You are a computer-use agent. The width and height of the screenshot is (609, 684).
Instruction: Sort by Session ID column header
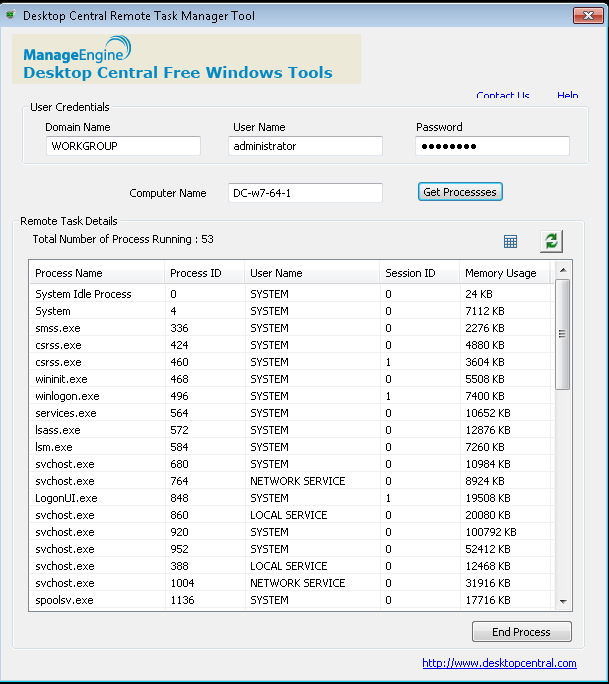point(420,273)
